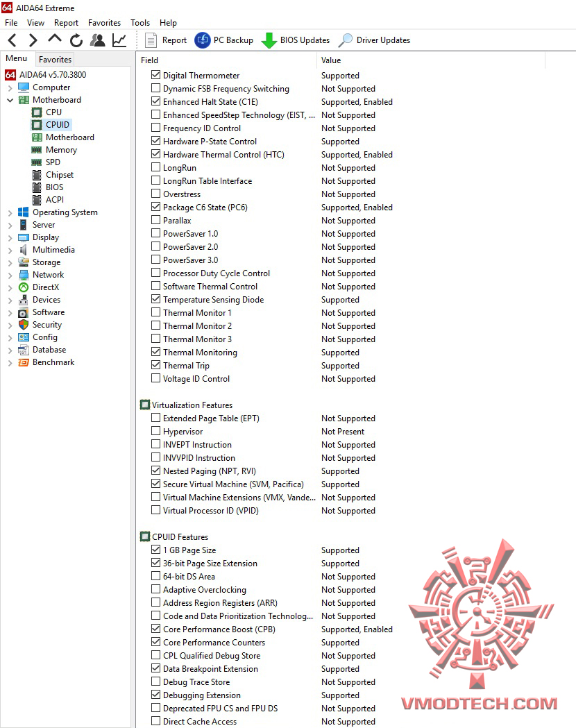Click the SPD module icon in tree
The height and width of the screenshot is (728, 576).
tap(37, 162)
